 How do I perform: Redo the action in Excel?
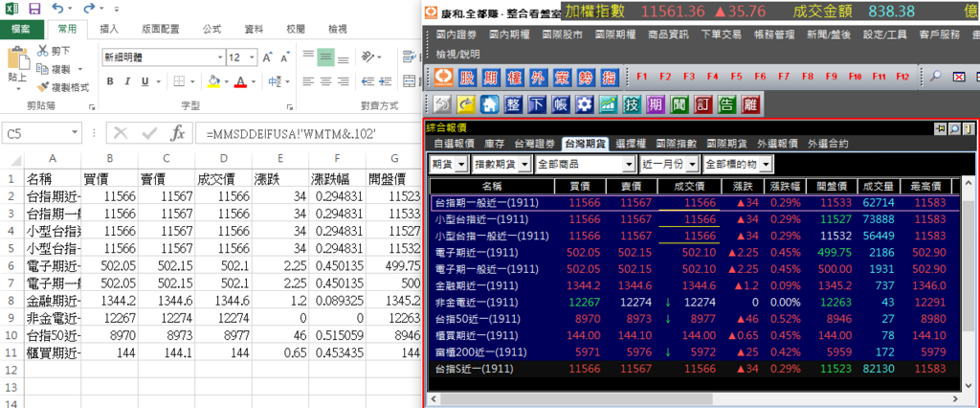point(89,9)
